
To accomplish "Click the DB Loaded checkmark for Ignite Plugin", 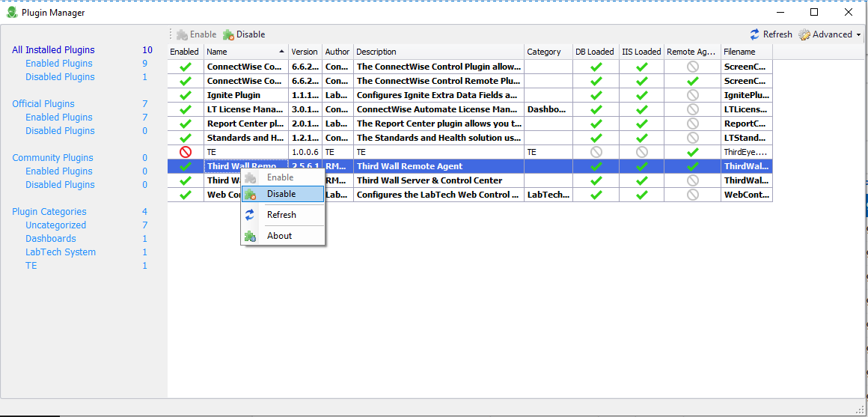I will [596, 95].
